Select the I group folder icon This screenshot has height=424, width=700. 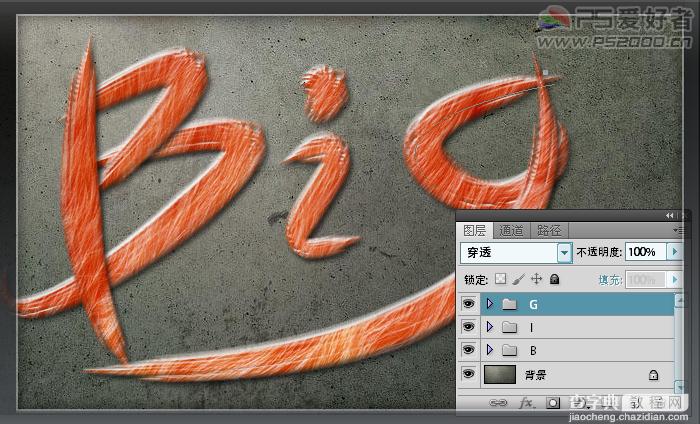pyautogui.click(x=509, y=327)
